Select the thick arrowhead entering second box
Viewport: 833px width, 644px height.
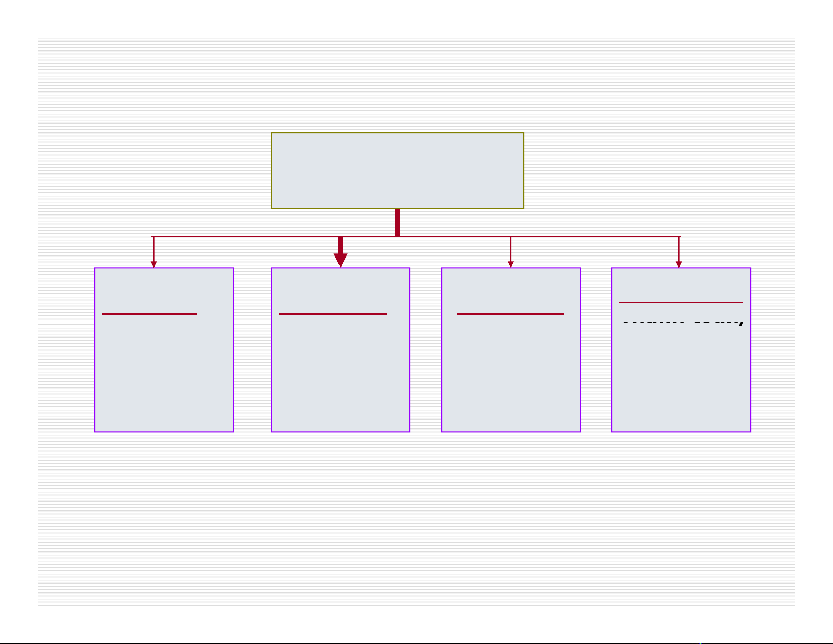[x=341, y=260]
